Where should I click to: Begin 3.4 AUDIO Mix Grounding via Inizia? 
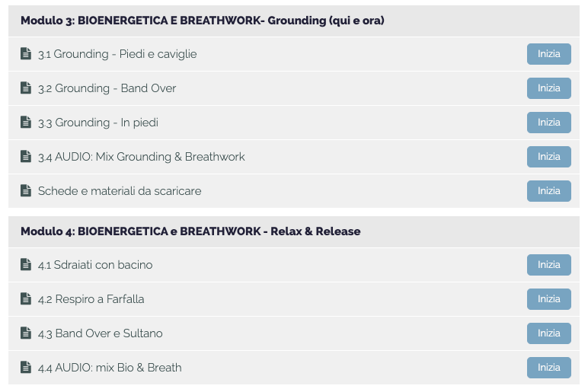[x=548, y=157]
